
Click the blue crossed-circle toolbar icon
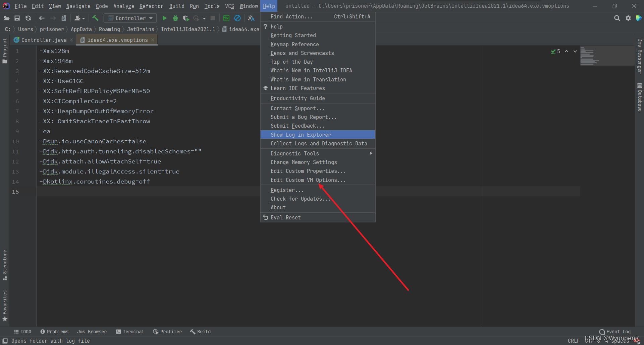237,18
